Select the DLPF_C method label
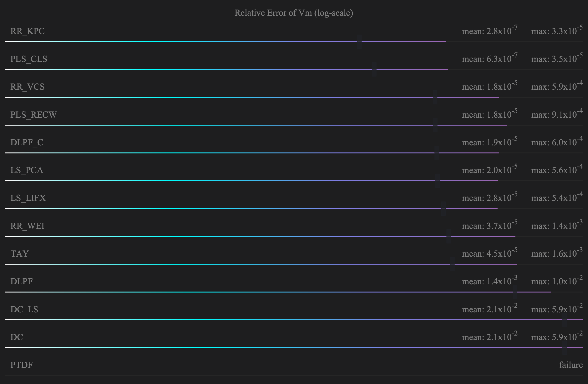 tap(27, 143)
